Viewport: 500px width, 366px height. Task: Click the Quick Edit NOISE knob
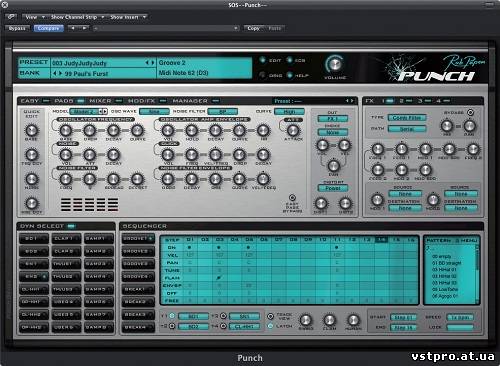pyautogui.click(x=31, y=179)
